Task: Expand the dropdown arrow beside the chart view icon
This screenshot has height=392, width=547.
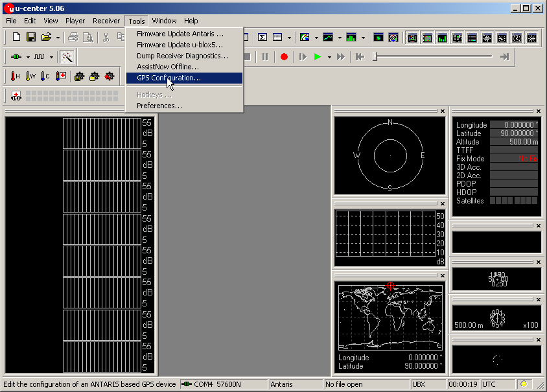Action: [x=340, y=38]
